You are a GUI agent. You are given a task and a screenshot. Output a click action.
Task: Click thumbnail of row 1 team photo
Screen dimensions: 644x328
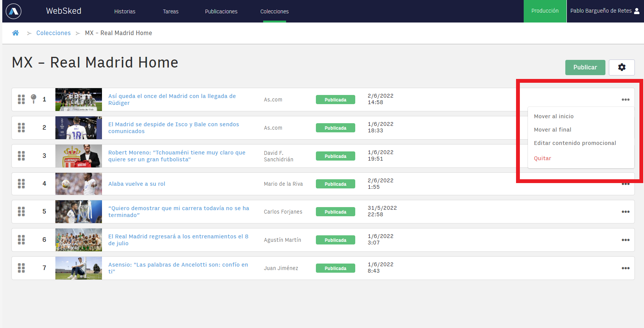79,100
